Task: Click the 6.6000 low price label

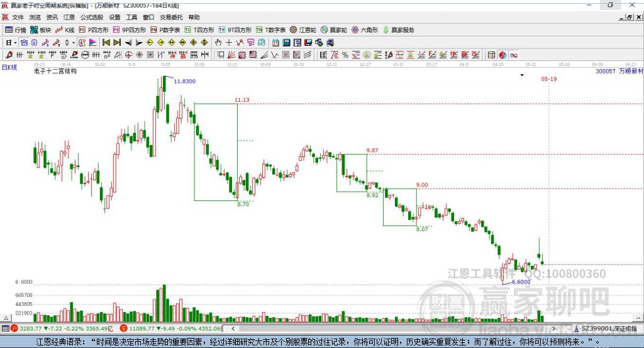Action: click(521, 281)
